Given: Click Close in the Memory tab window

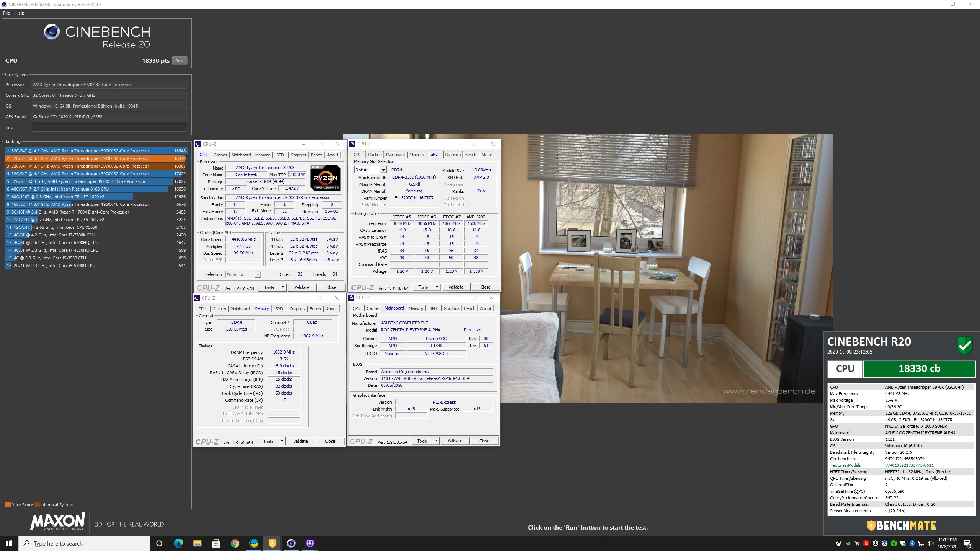Looking at the screenshot, I should (330, 441).
